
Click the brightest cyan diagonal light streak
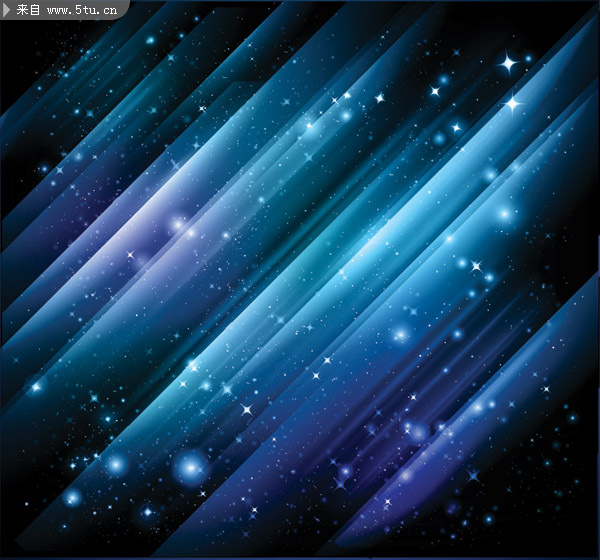click(x=400, y=230)
